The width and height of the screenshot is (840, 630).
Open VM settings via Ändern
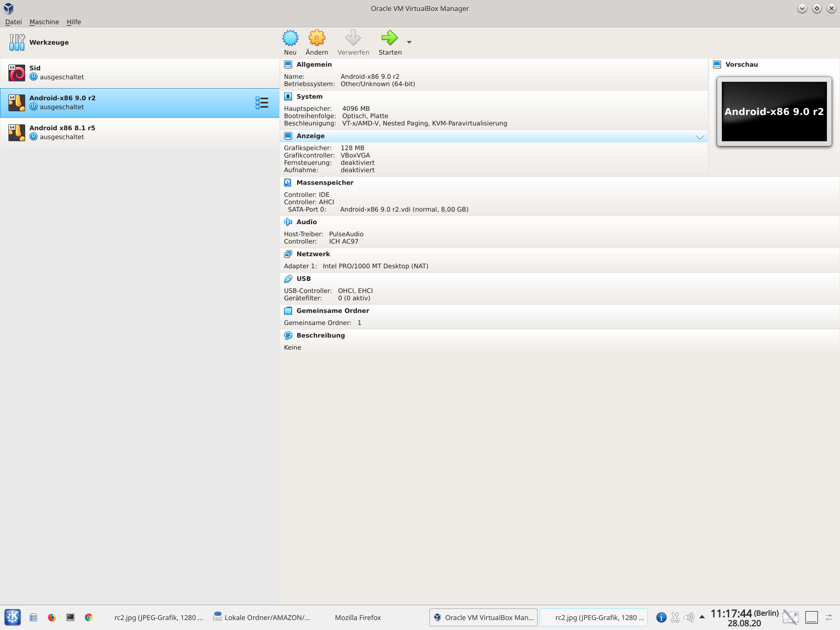pyautogui.click(x=317, y=43)
